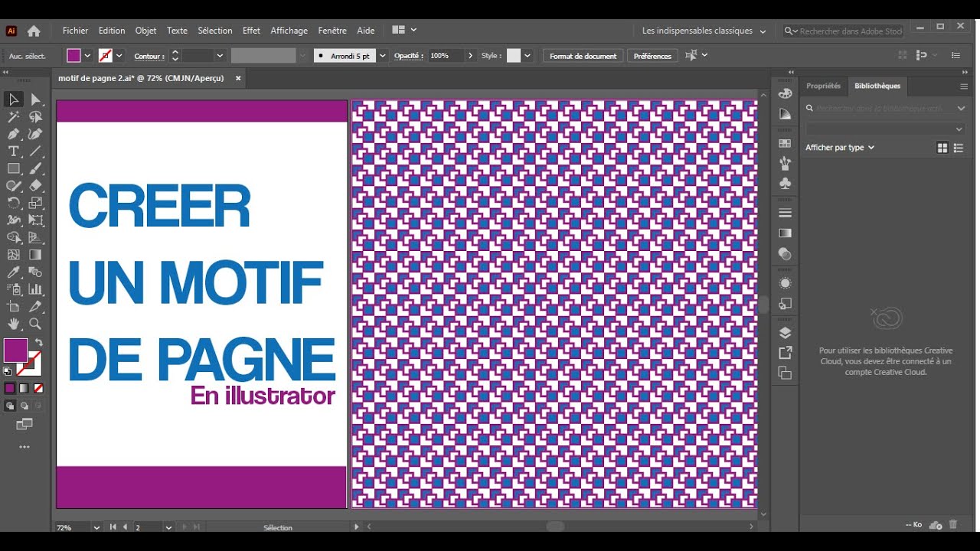980x551 pixels.
Task: Select the Shape Builder tool
Action: point(13,238)
